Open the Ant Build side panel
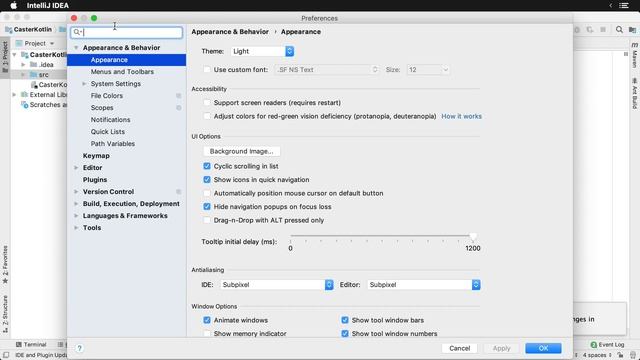Image resolution: width=640 pixels, height=360 pixels. [635, 93]
